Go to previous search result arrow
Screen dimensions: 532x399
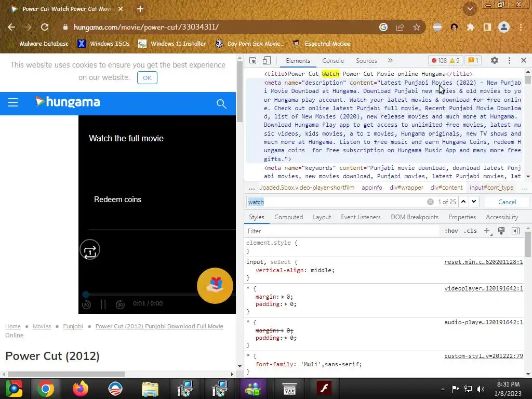pos(463,202)
